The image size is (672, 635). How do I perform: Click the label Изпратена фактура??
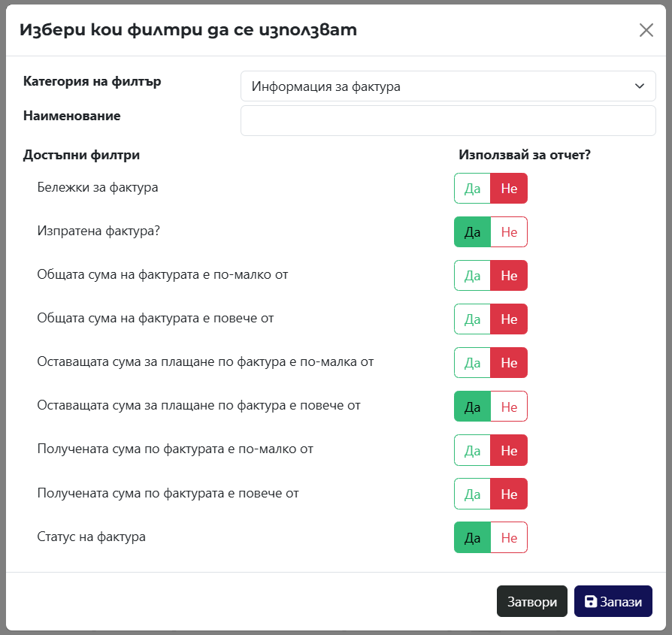point(98,231)
